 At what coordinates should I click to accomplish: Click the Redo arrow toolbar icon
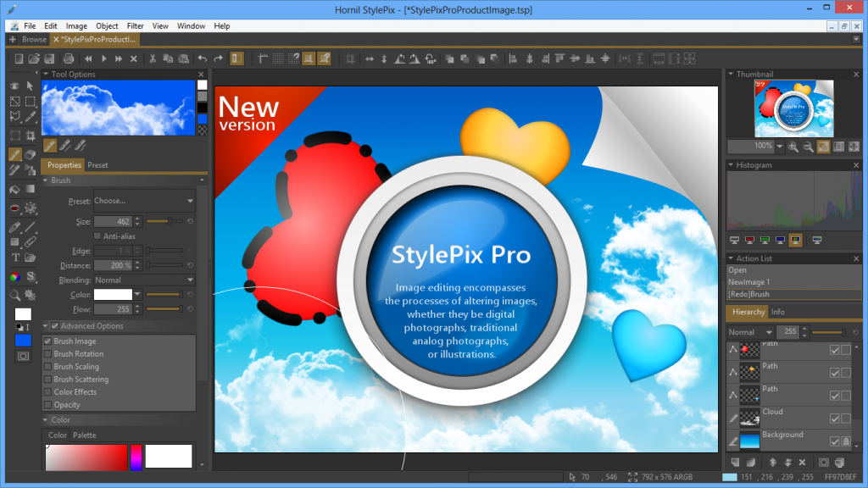click(218, 58)
